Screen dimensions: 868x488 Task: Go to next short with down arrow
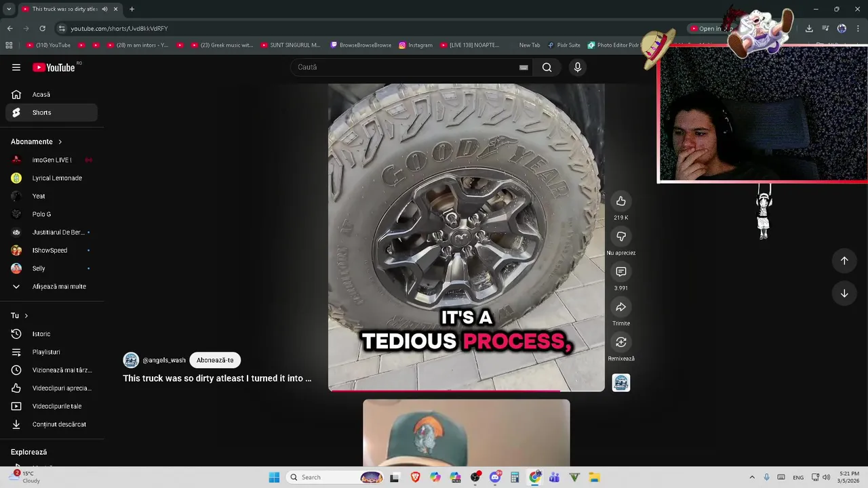[x=844, y=293]
